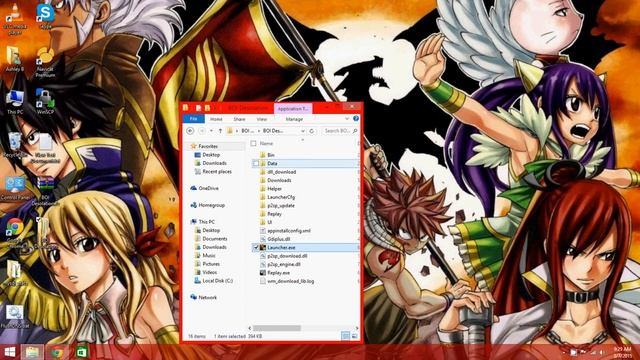Select the BOI Desolation archive on desktop

pyautogui.click(x=45, y=192)
